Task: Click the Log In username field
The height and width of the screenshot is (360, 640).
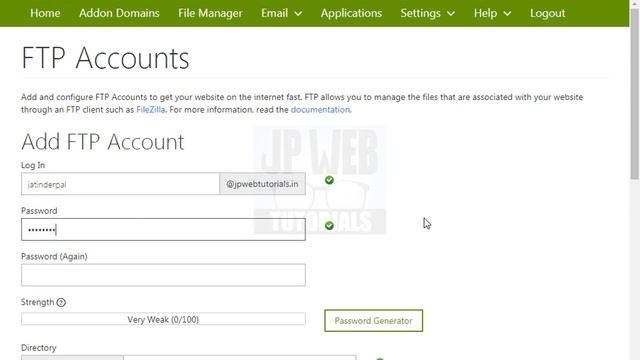Action: pyautogui.click(x=120, y=184)
